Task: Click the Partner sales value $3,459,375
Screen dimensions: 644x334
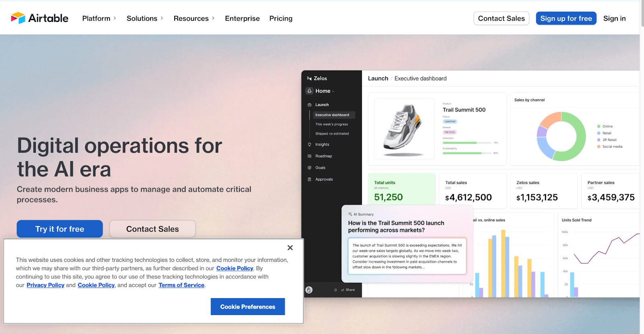Action: (611, 197)
